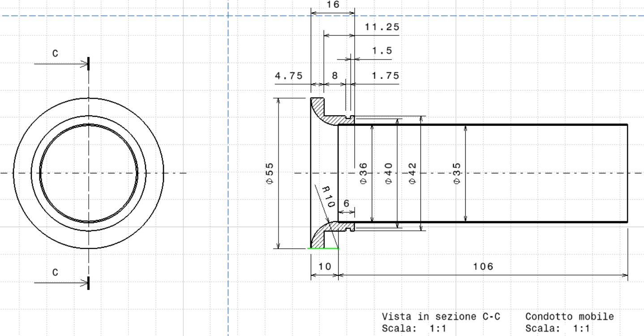This screenshot has width=644, height=336.
Task: Click the upper section arrow label C
Action: [x=55, y=54]
